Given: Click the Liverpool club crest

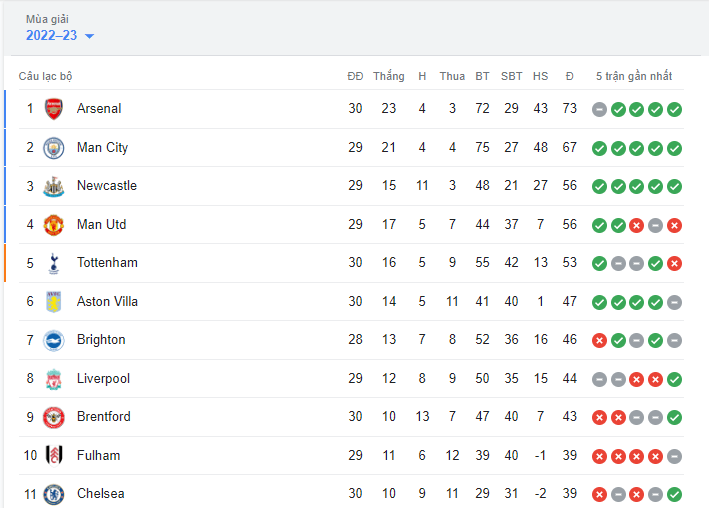Looking at the screenshot, I should [x=53, y=379].
